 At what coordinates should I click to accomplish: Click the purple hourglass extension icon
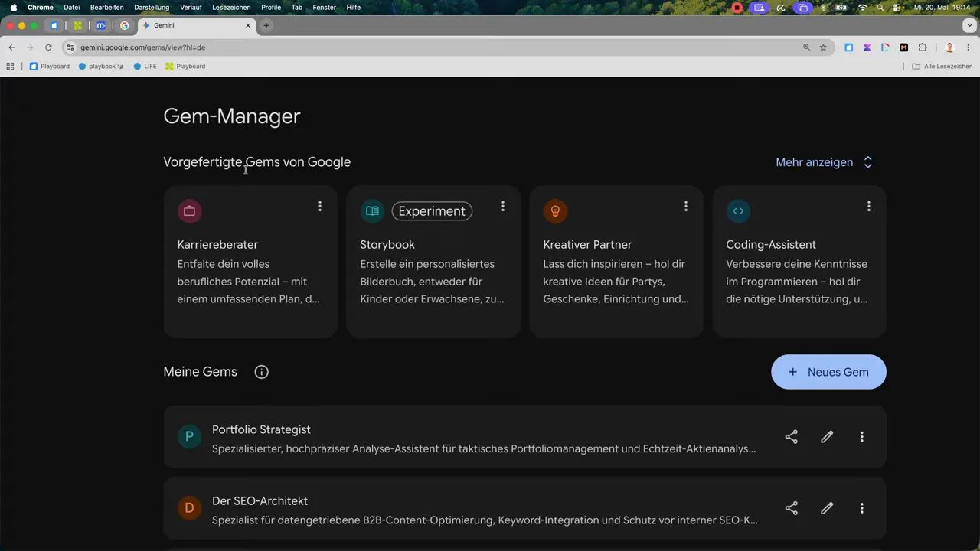[x=867, y=47]
